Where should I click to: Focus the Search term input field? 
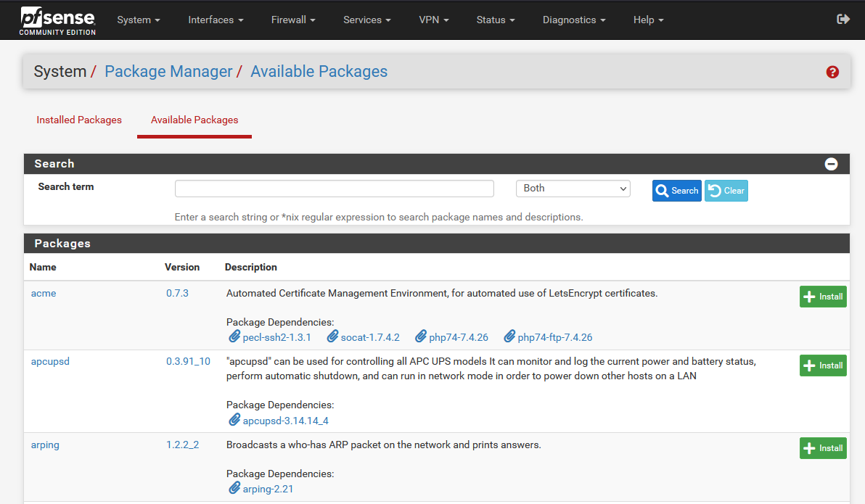coord(335,189)
